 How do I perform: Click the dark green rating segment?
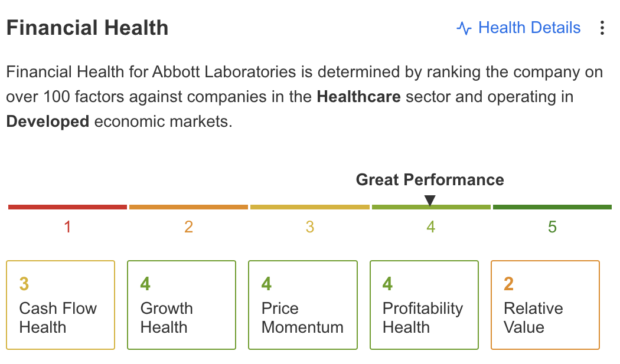coord(552,207)
